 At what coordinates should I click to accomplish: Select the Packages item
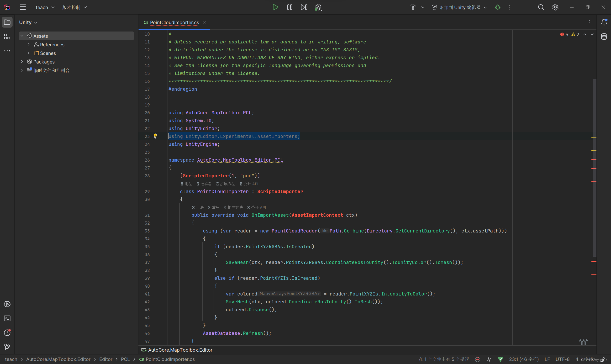click(44, 62)
